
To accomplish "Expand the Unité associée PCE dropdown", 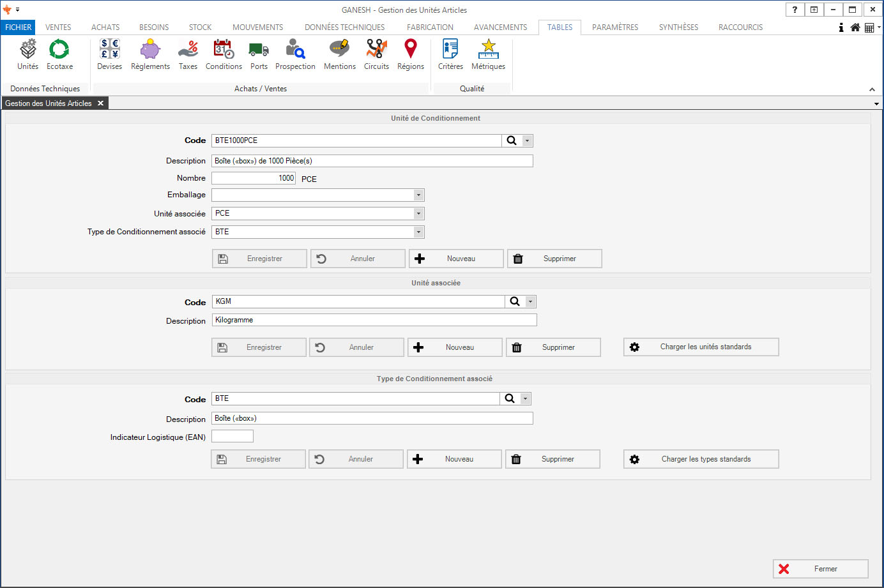I will click(418, 214).
